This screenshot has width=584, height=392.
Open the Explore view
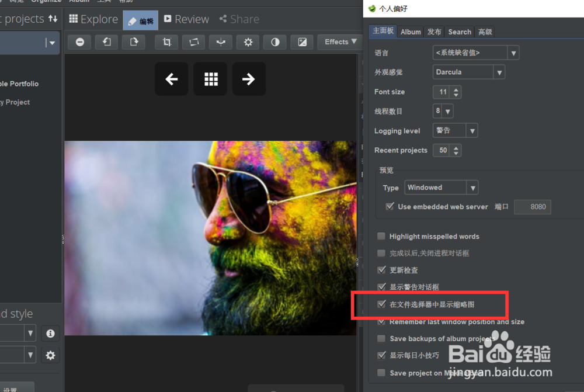(93, 19)
